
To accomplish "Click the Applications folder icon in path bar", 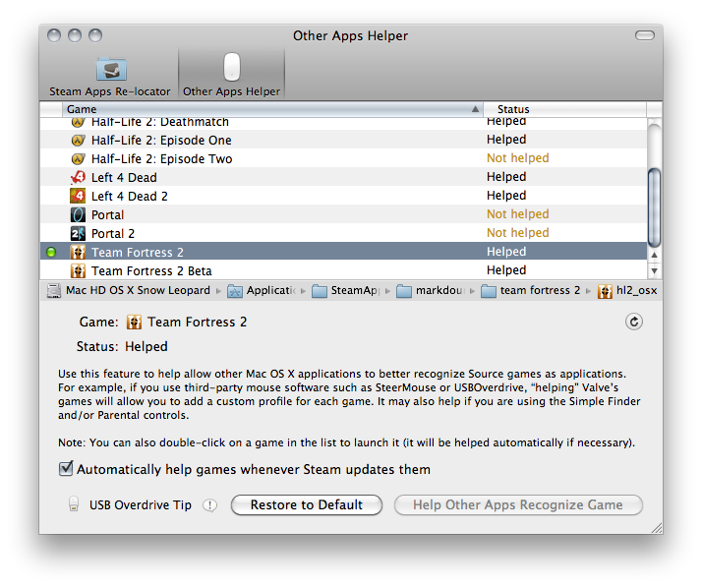I will [235, 291].
